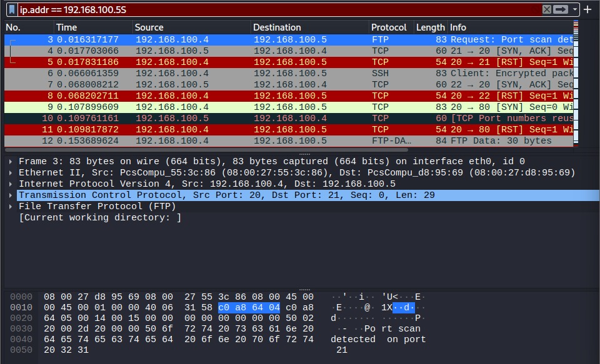The height and width of the screenshot is (364, 600).
Task: Select the Current working directory line
Action: click(100, 217)
